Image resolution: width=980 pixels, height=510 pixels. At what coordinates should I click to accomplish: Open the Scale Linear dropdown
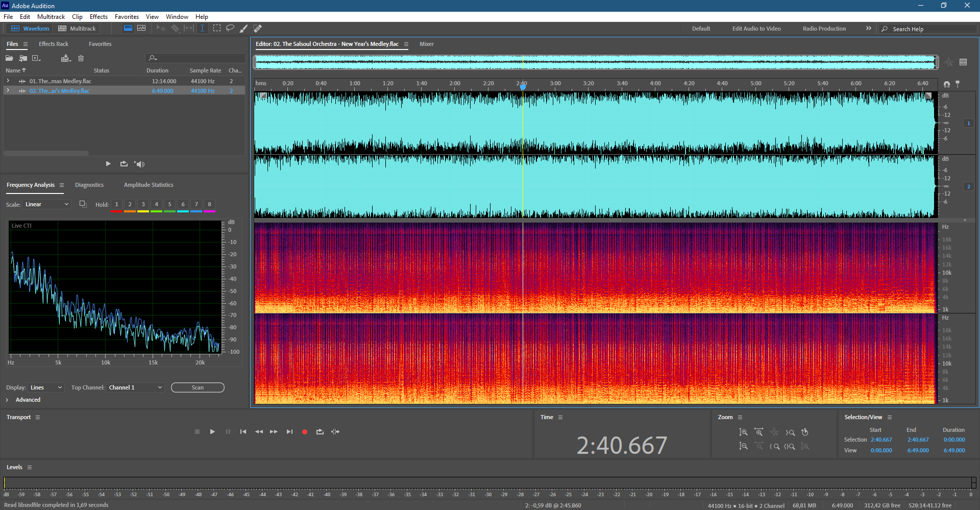[x=46, y=204]
